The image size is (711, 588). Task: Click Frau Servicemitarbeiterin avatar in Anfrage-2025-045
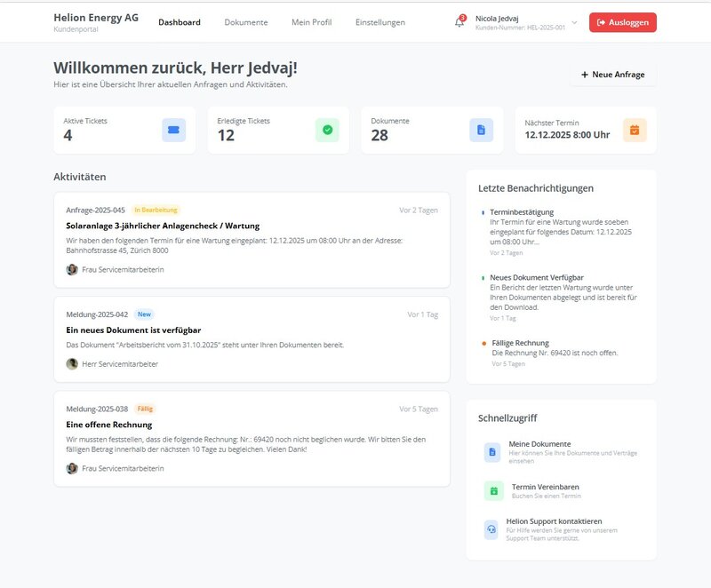(72, 269)
